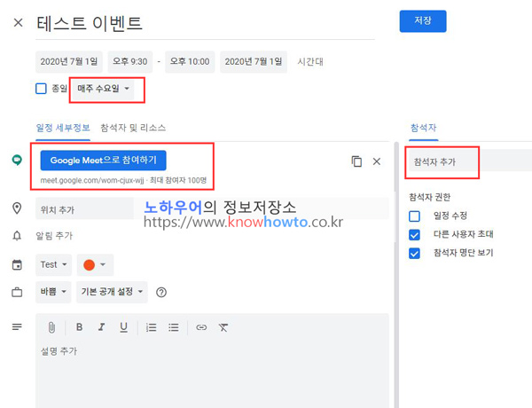Switch to the 일정 세부정보 tab
Viewport: 532px width, 408px height.
click(x=63, y=128)
